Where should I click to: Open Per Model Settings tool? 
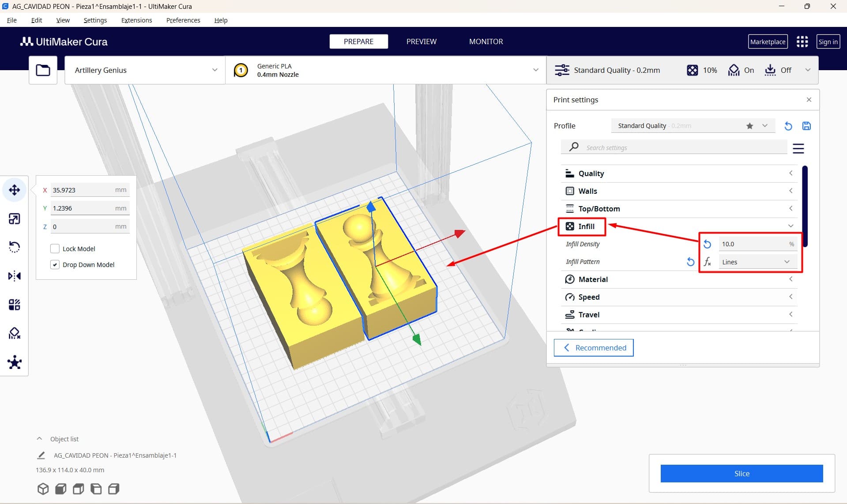(x=15, y=305)
